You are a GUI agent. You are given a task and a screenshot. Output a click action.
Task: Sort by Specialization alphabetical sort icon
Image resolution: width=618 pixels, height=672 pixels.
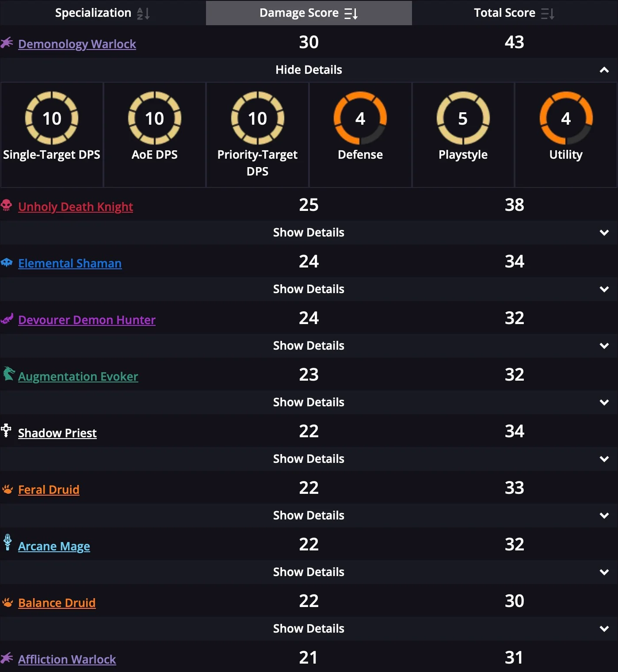coord(143,13)
